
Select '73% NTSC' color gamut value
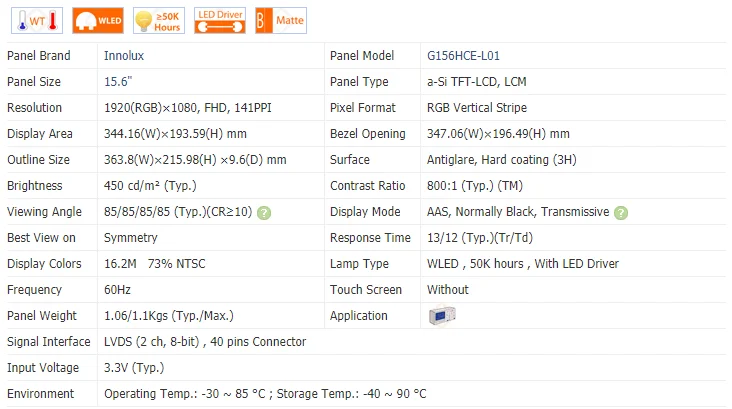(176, 264)
